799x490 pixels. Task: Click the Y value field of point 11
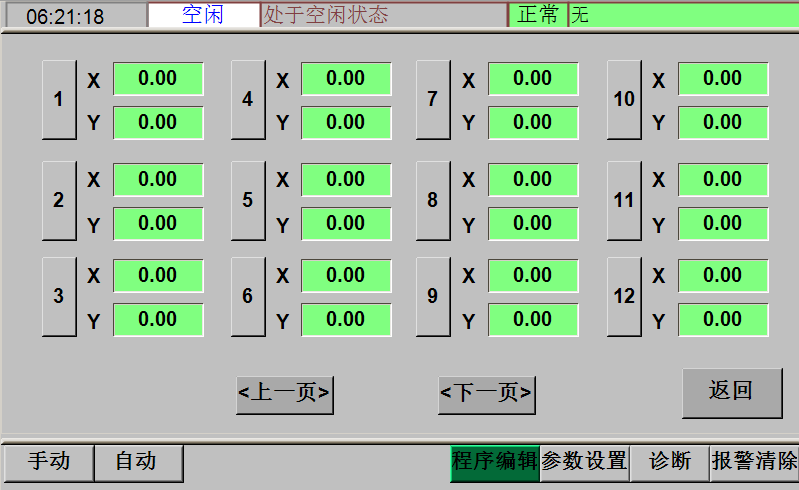click(723, 224)
